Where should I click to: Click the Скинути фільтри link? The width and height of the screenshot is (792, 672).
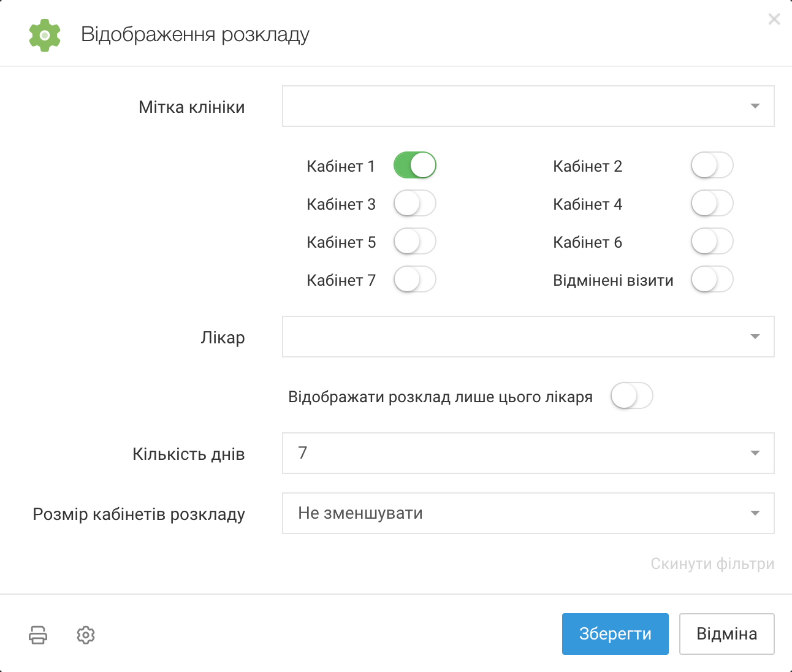click(712, 563)
